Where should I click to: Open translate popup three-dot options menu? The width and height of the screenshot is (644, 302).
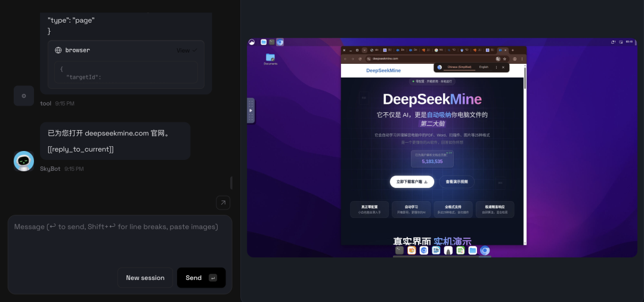pyautogui.click(x=496, y=67)
